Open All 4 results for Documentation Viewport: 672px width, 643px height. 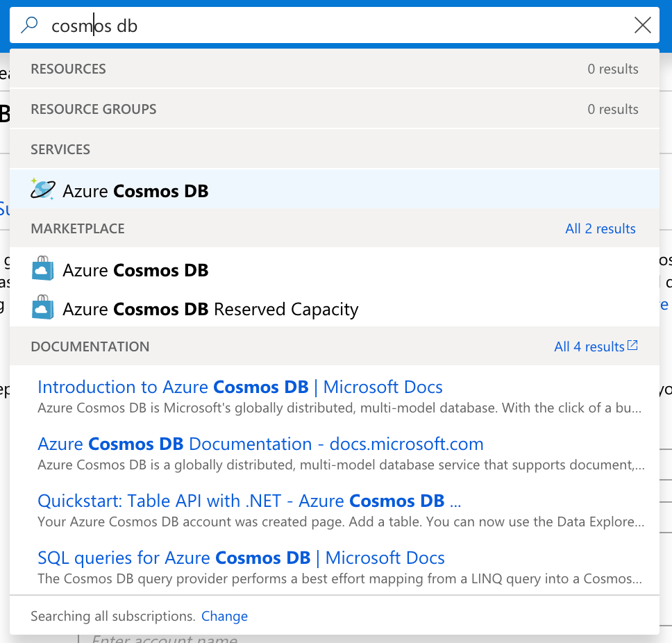589,346
